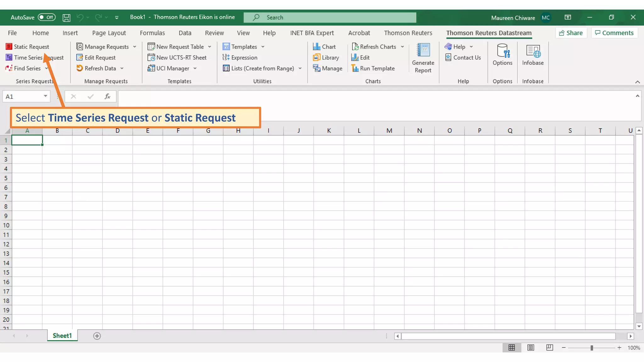Viewport: 644px width, 362px height.
Task: Expand the New Request Table dropdown arrow
Action: coord(210,47)
